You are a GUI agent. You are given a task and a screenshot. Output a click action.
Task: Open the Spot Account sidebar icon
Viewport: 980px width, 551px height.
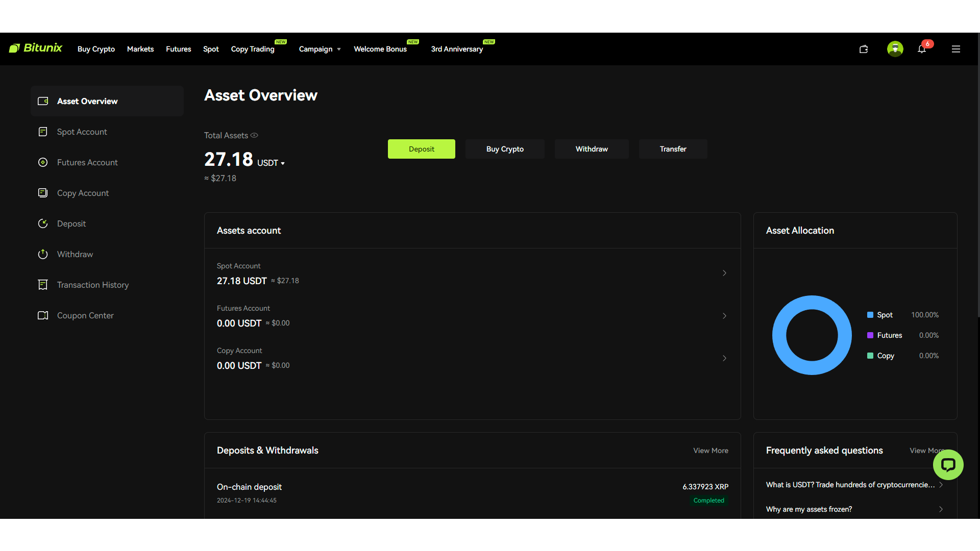[43, 132]
